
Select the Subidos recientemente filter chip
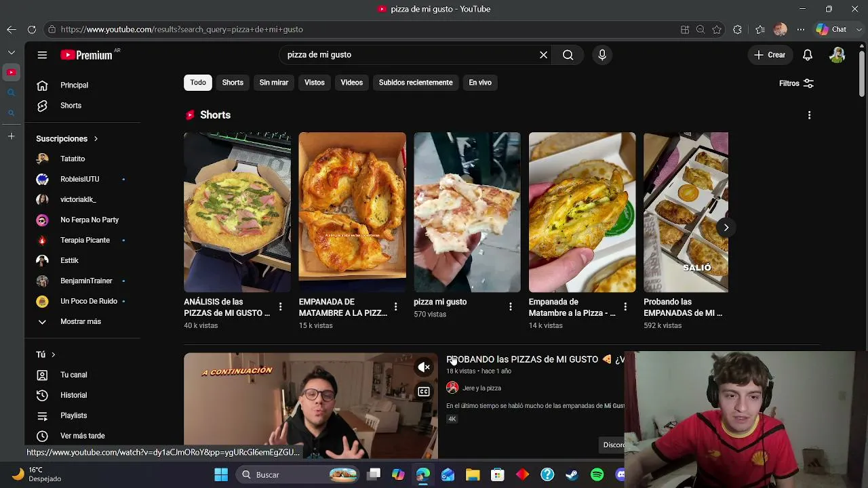pos(416,83)
